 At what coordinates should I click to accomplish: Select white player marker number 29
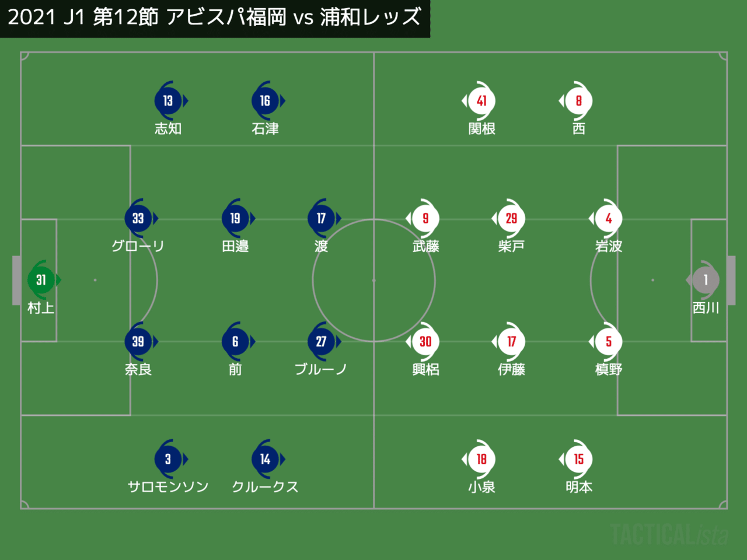click(x=511, y=219)
